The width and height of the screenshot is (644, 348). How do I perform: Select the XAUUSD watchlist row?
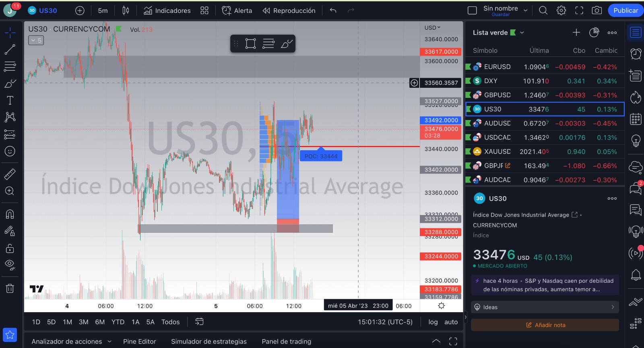(x=545, y=151)
